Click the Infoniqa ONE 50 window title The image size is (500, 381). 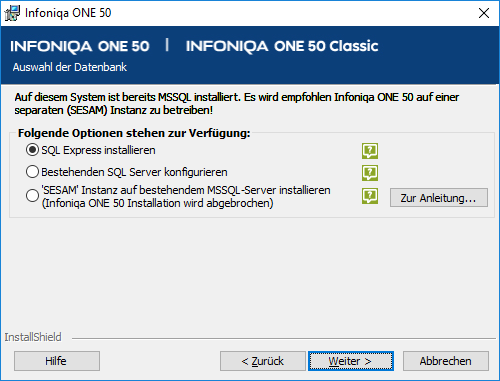(68, 13)
